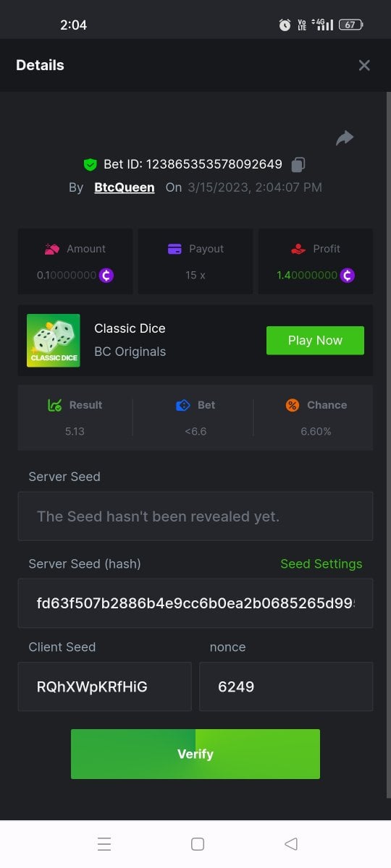The image size is (391, 868).
Task: Tap the Chance percent icon
Action: pos(292,405)
